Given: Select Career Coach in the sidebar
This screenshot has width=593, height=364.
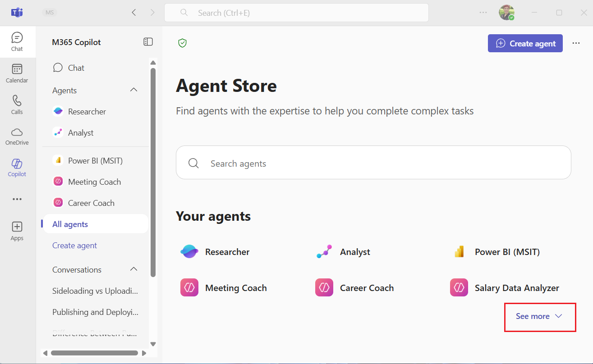Looking at the screenshot, I should click(96, 203).
